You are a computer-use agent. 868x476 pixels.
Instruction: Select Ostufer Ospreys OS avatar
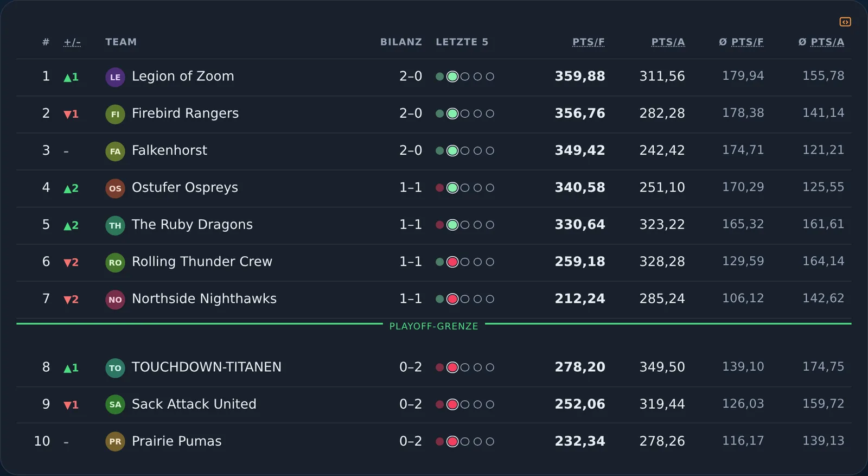tap(115, 188)
